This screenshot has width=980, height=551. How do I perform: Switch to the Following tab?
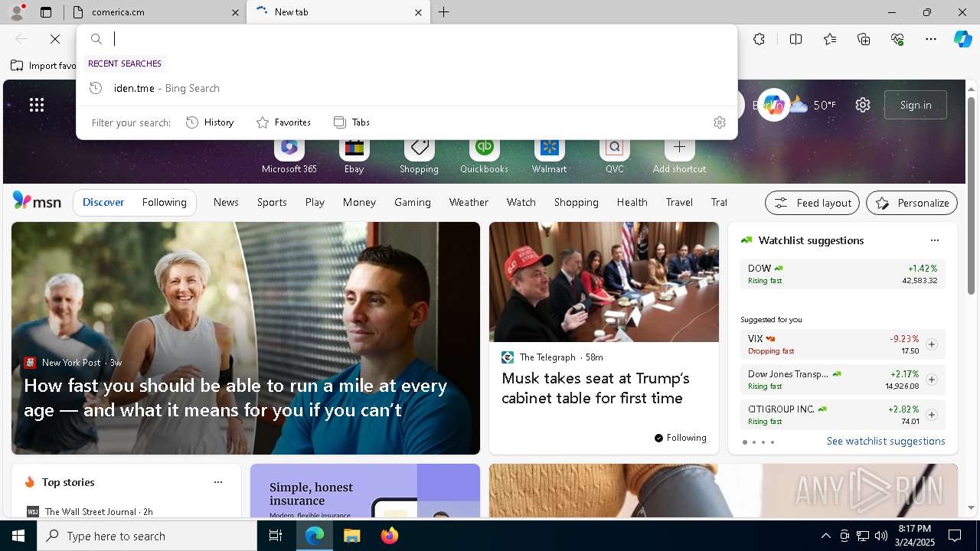tap(164, 202)
